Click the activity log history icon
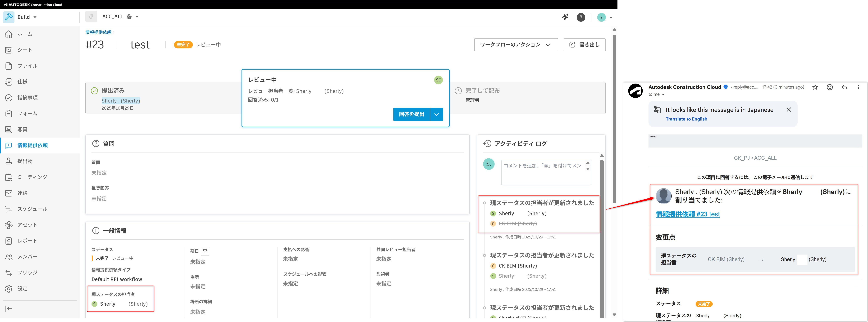Image resolution: width=868 pixels, height=322 pixels. [x=487, y=143]
